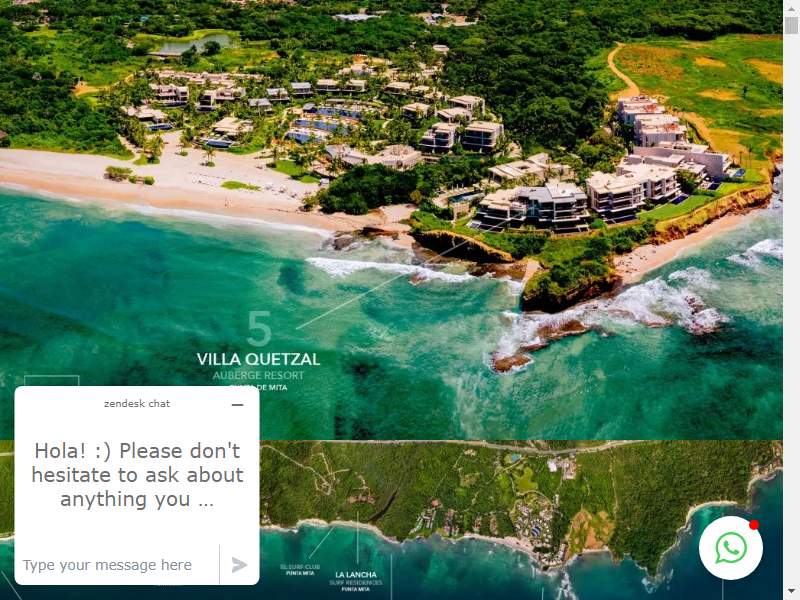Screen dimensions: 800x600
Task: Send the chat message with arrow icon
Action: tap(239, 565)
